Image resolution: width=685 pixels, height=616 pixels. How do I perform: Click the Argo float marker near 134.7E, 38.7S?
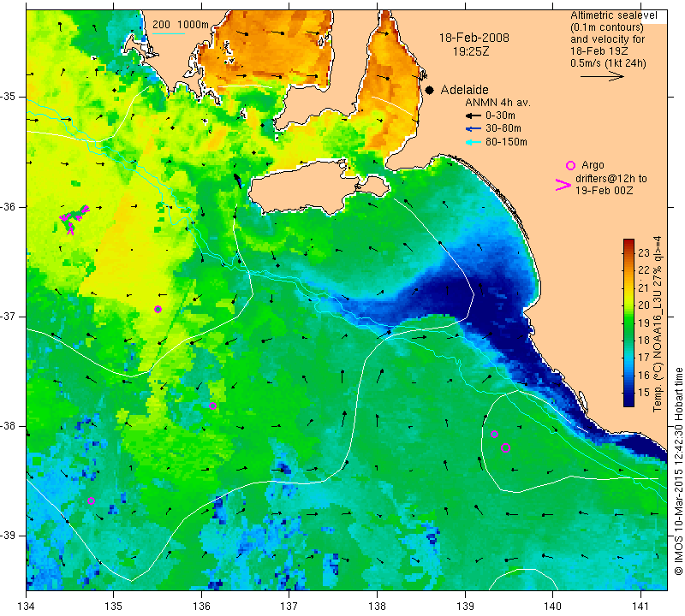(91, 500)
